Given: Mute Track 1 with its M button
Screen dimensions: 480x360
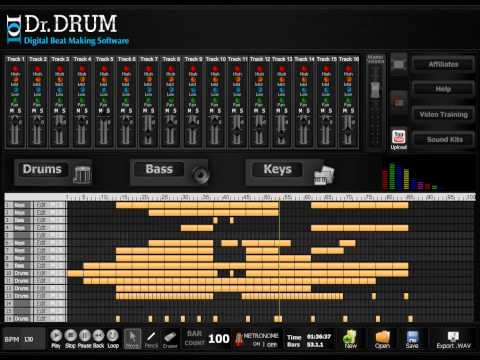Looking at the screenshot, I should click(12, 111).
